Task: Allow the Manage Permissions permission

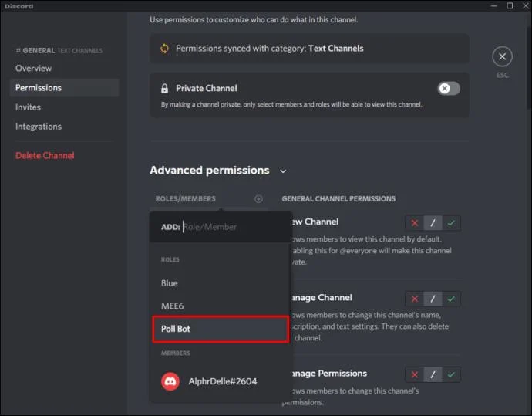Action: [451, 374]
